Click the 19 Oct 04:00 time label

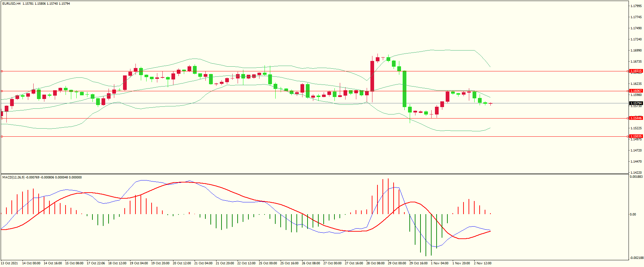click(x=139, y=263)
